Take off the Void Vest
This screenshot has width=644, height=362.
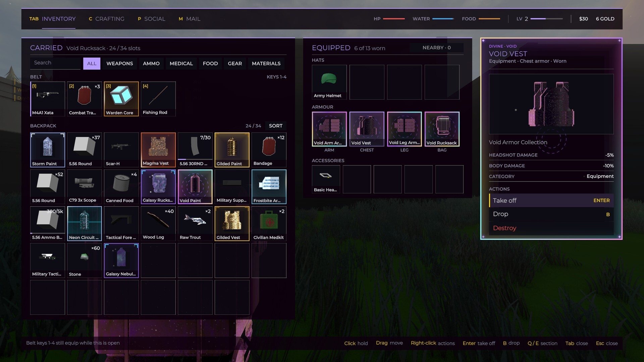tap(551, 200)
